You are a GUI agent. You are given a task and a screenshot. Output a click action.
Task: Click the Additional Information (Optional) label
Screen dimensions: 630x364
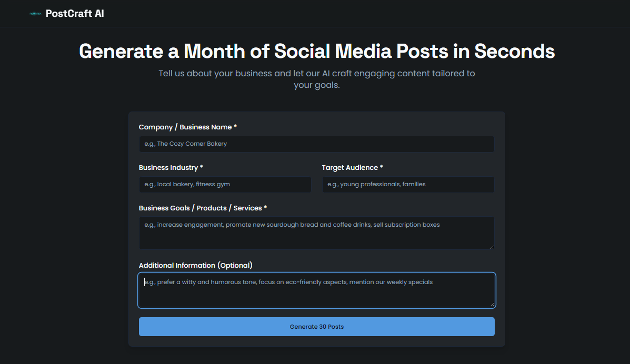pos(195,265)
